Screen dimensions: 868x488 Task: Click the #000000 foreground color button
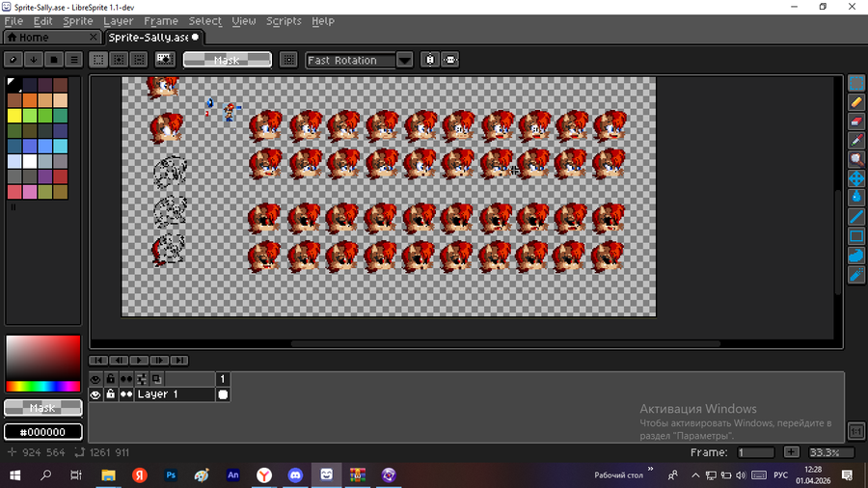42,432
